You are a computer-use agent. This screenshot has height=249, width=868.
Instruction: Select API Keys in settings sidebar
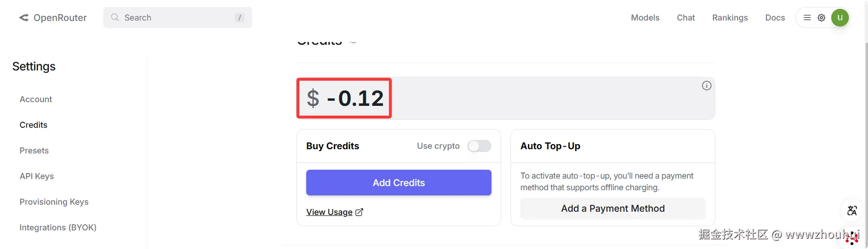(37, 176)
